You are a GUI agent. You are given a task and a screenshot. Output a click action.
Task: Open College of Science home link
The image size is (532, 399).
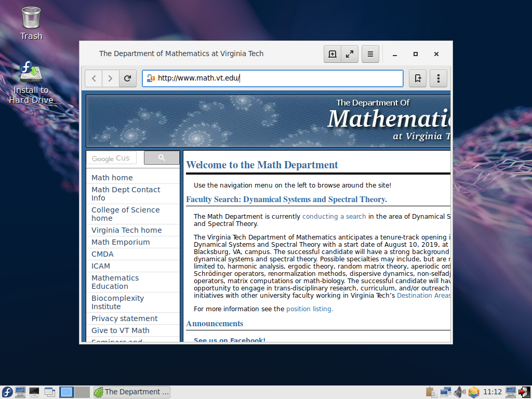coord(125,214)
